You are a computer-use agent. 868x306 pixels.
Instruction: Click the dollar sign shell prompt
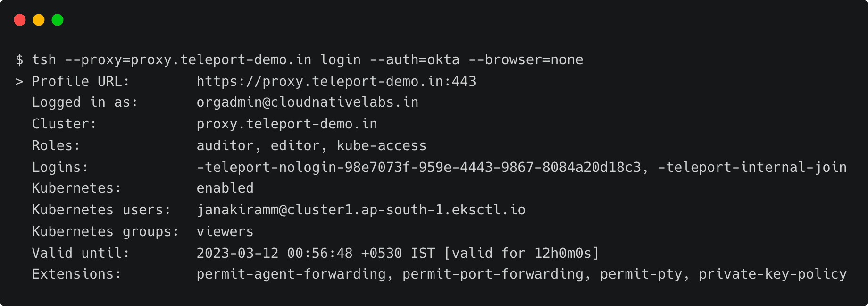(x=19, y=60)
